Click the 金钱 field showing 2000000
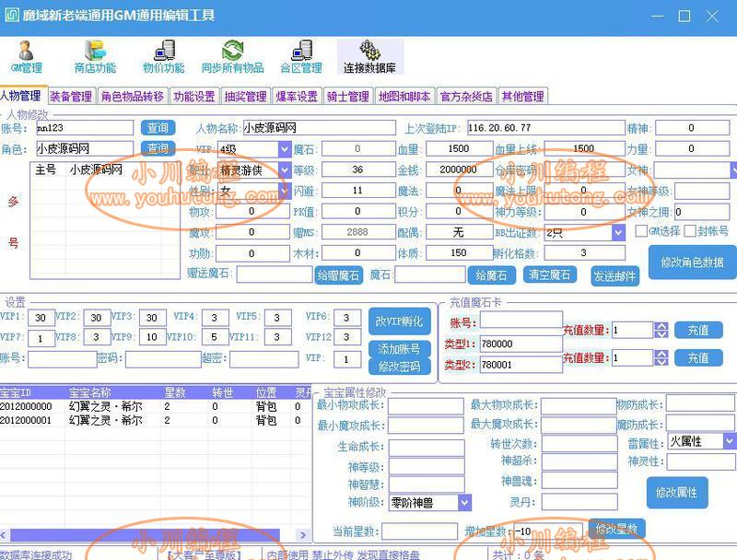Image resolution: width=737 pixels, height=560 pixels. [459, 170]
